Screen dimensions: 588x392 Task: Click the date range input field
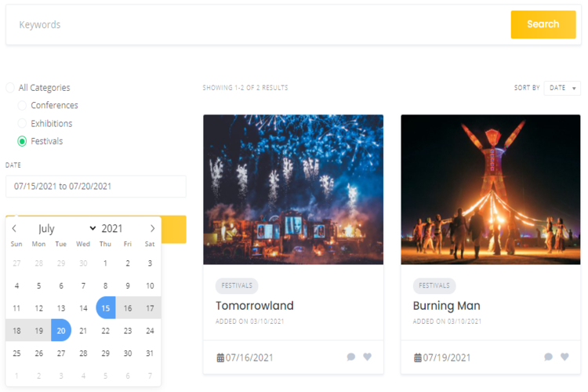(96, 187)
